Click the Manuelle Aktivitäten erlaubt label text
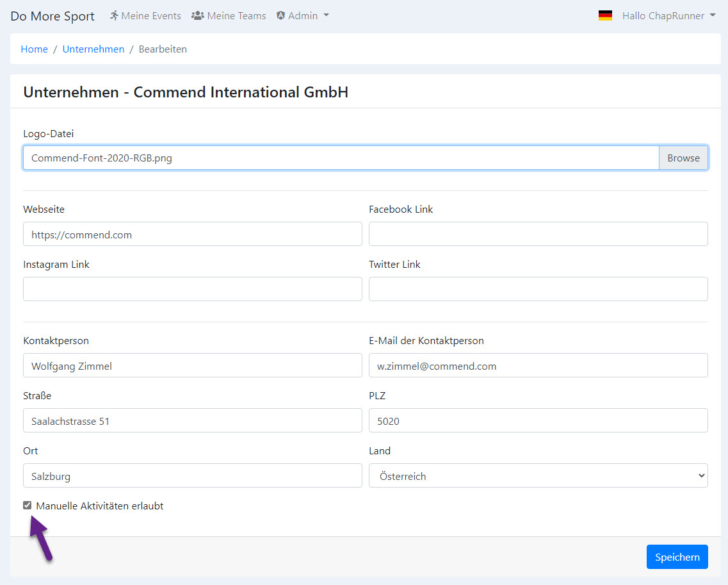Screen dimensions: 728x585 (x=100, y=506)
